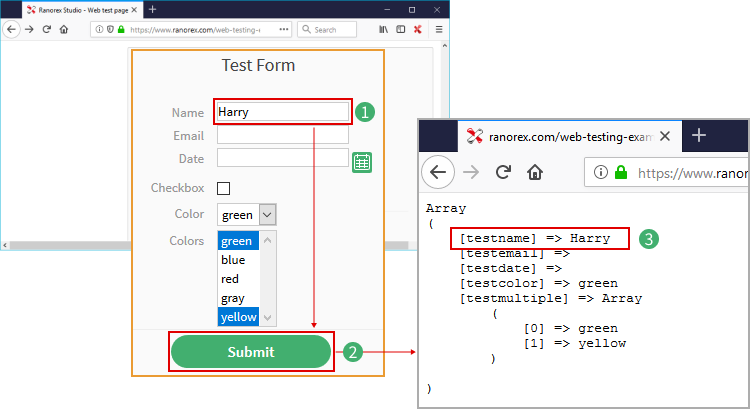Open the hamburger menu in the left browser
This screenshot has height=409, width=750.
[439, 30]
